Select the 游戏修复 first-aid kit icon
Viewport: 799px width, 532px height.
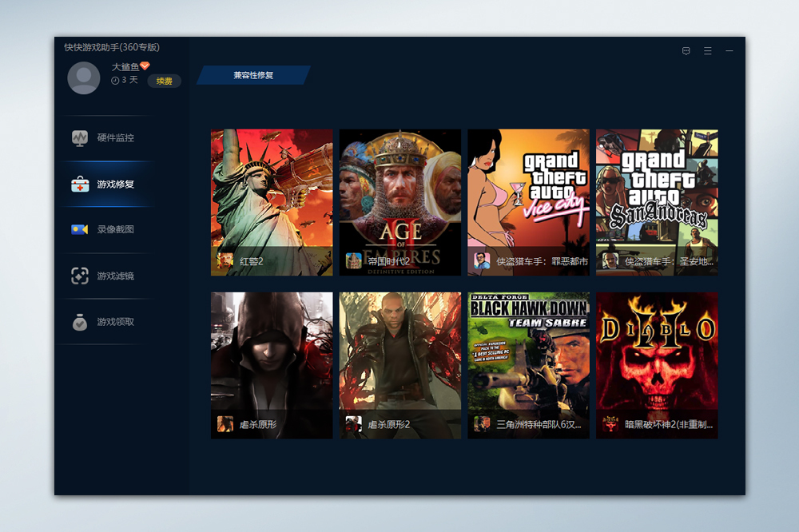click(x=80, y=185)
